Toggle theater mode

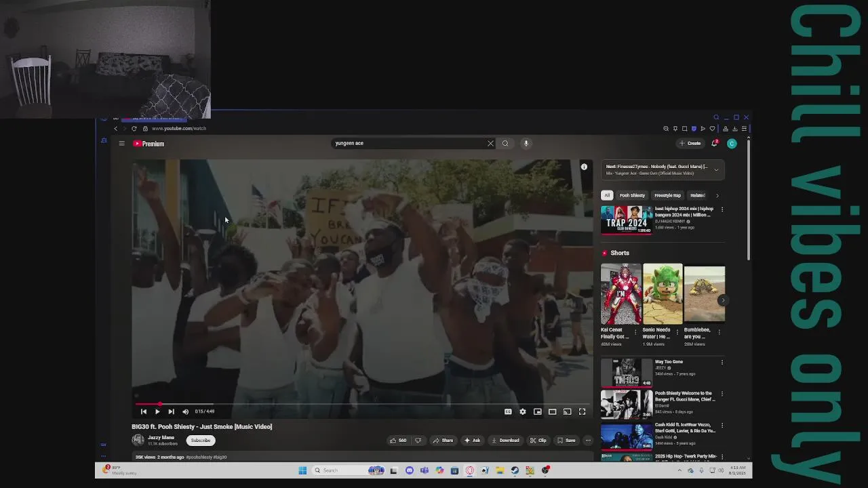click(553, 411)
